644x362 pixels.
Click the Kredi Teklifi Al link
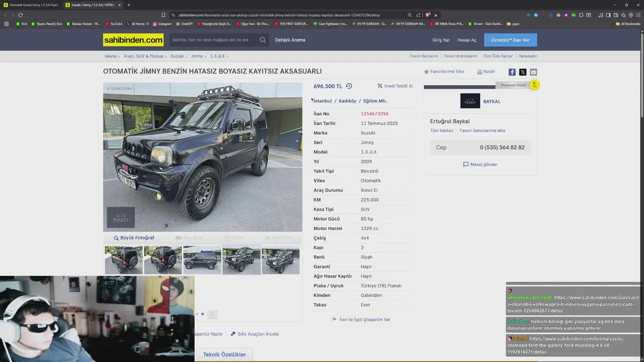pos(395,86)
